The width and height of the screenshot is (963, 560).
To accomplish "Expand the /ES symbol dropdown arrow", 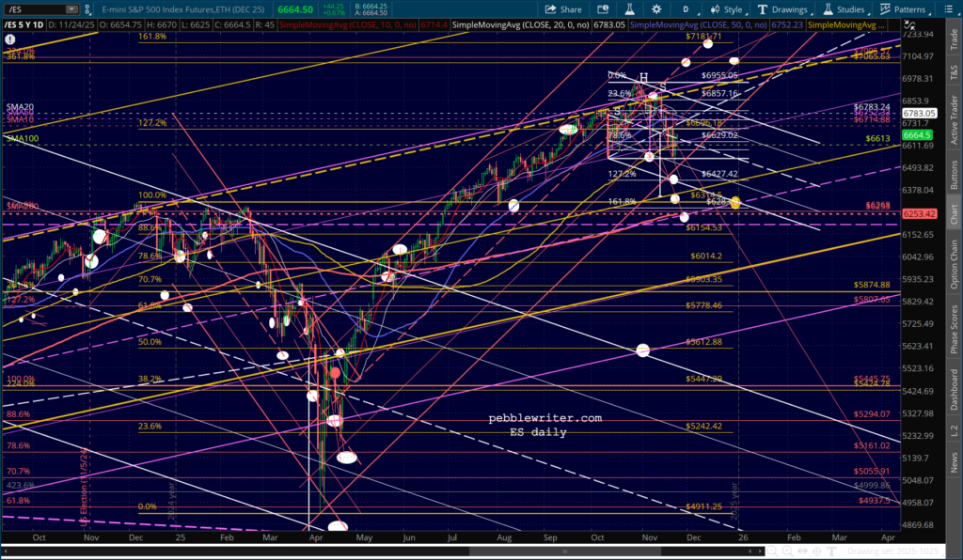I will (x=71, y=8).
